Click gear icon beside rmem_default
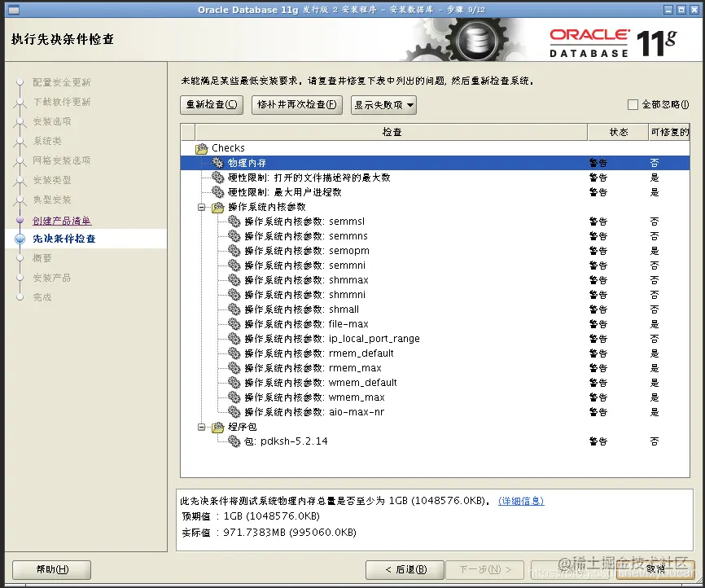This screenshot has width=705, height=588. [x=234, y=353]
